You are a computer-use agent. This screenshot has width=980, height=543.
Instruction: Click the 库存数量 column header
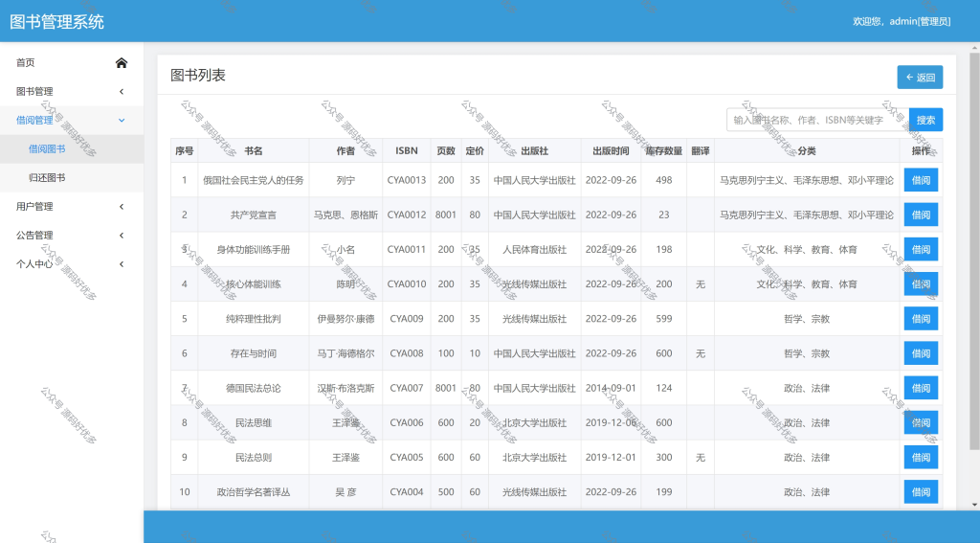pos(664,150)
